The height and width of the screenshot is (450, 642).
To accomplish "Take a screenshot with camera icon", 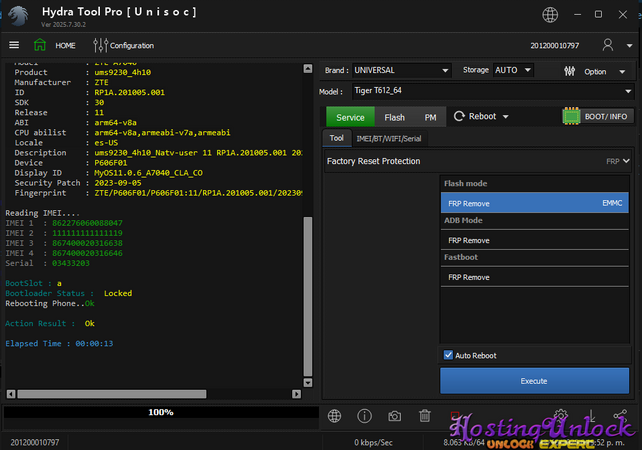I will (395, 416).
